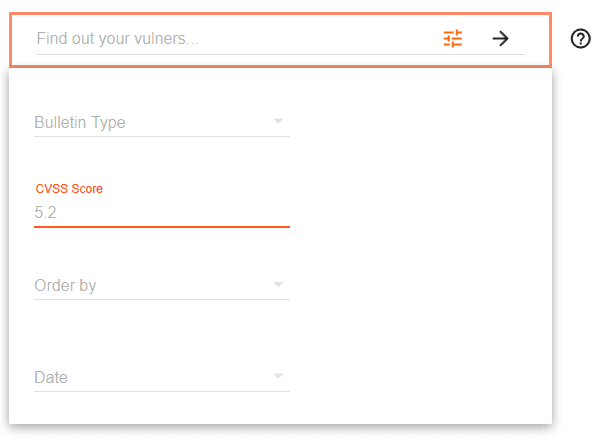Click the orange 'CVSS Score' floating label
This screenshot has height=447, width=601.
point(69,188)
